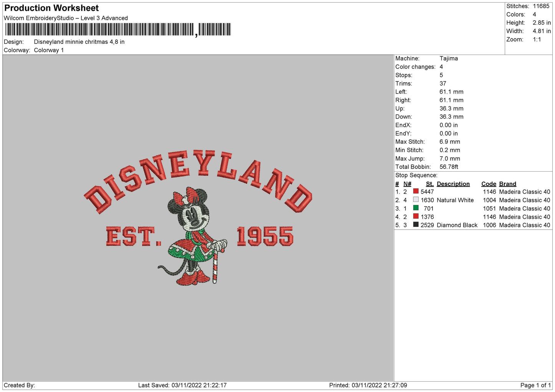Click 'Diamond Black' description text
The image size is (555, 392).
[x=457, y=225]
